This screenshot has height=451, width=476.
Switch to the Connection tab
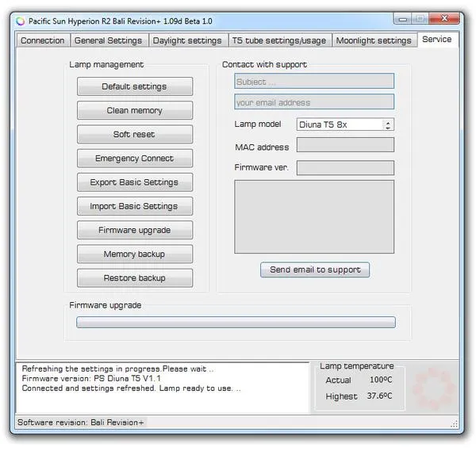tap(43, 40)
